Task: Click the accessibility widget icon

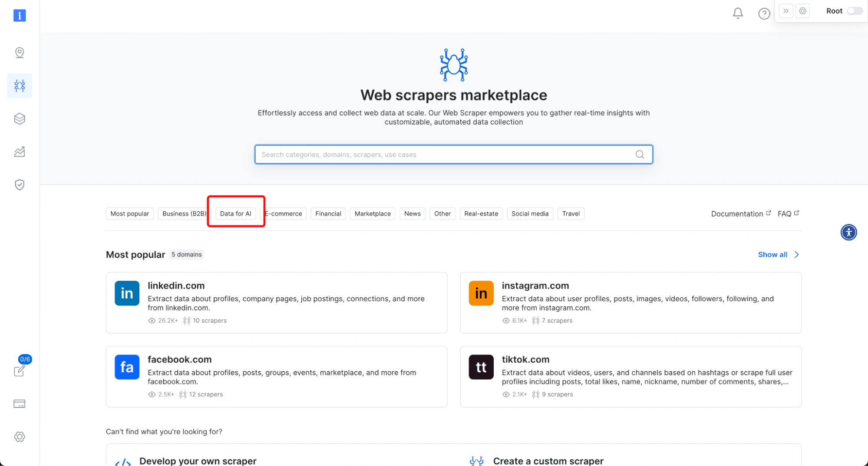Action: click(x=848, y=232)
